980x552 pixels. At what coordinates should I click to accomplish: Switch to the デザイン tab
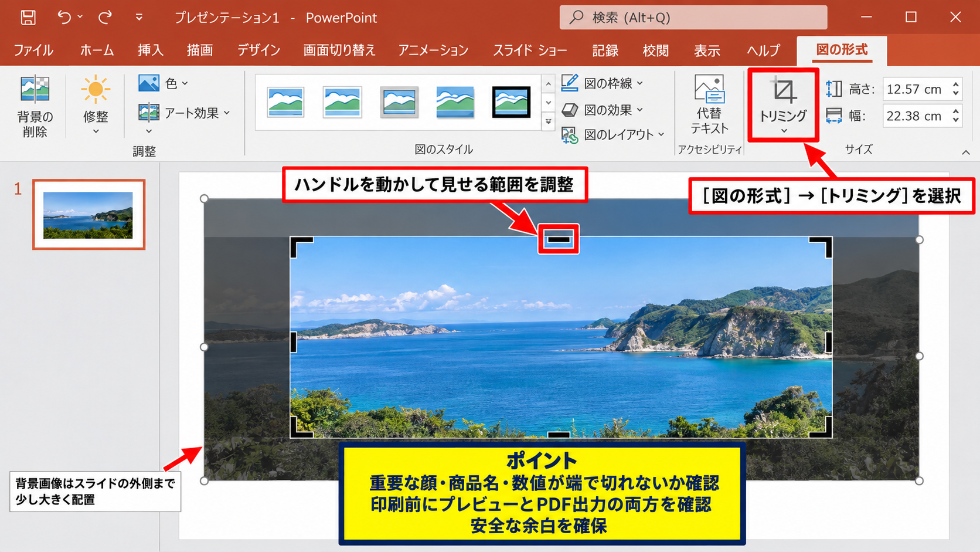point(258,50)
